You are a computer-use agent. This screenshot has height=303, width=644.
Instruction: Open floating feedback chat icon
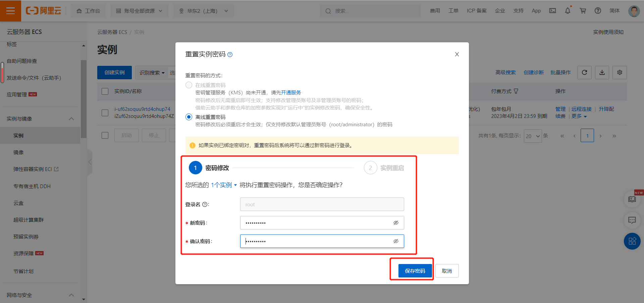click(x=632, y=220)
